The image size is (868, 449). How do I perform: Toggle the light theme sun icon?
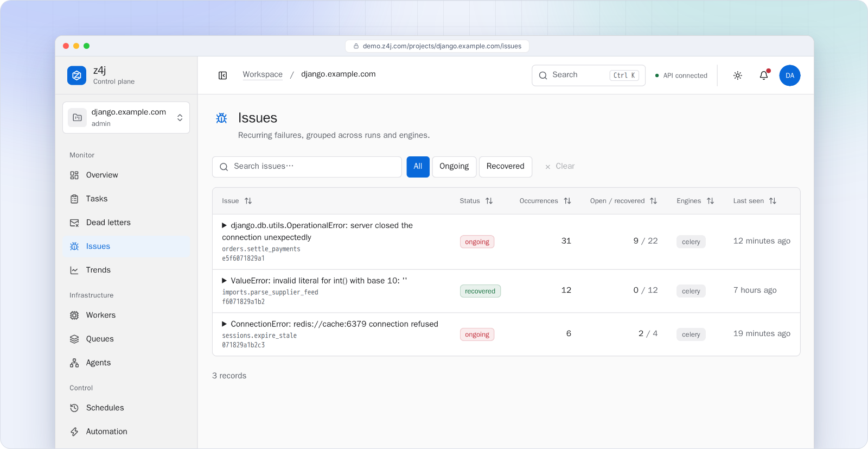pyautogui.click(x=737, y=75)
